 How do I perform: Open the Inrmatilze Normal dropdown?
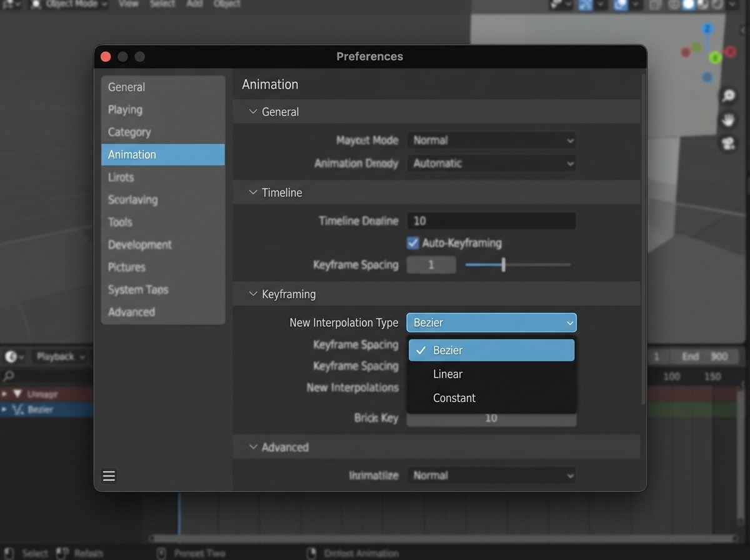pos(491,476)
